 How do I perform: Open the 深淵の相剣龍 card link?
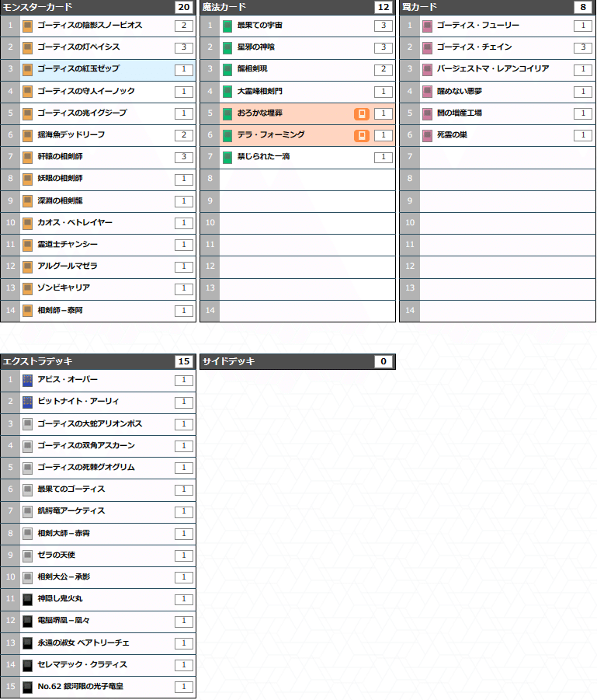(x=61, y=201)
